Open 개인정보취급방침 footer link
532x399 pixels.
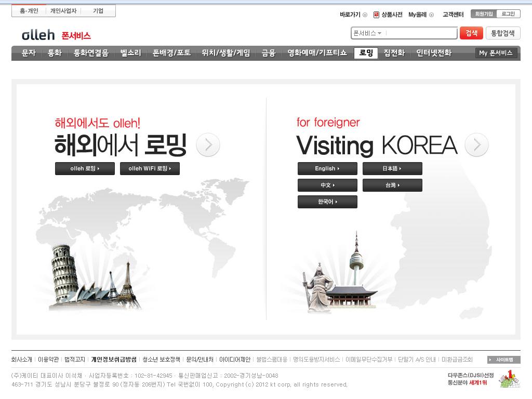114,360
